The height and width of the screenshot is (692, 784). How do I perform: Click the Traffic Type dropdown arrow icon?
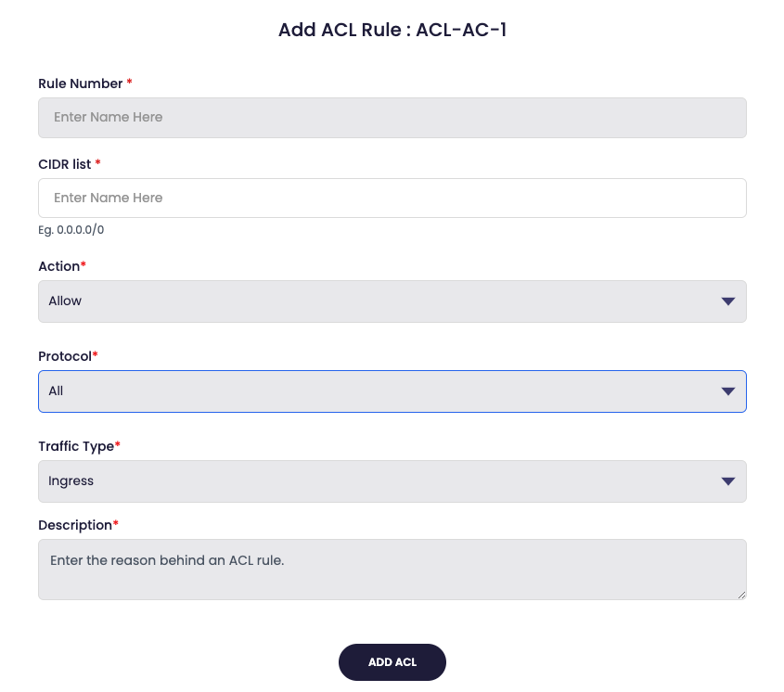(x=728, y=481)
